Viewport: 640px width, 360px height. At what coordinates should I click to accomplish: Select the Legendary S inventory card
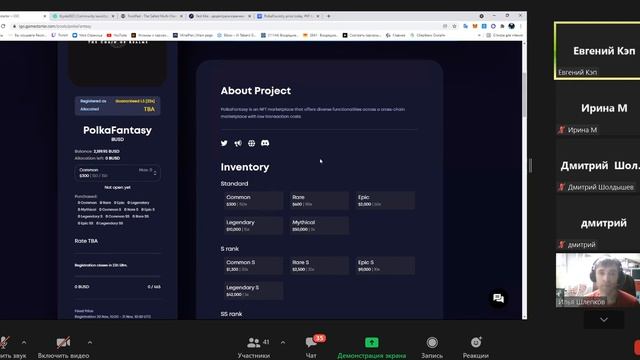[253, 291]
